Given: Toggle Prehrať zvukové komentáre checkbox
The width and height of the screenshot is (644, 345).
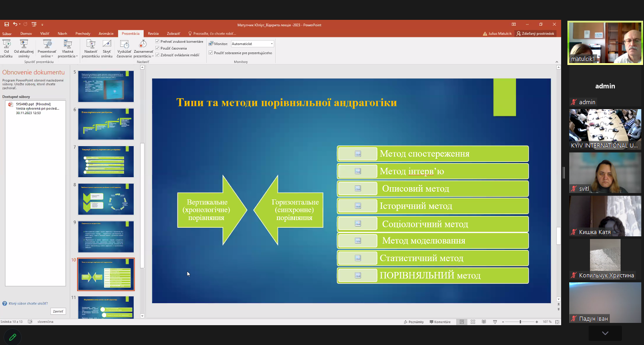Looking at the screenshot, I should [x=157, y=41].
